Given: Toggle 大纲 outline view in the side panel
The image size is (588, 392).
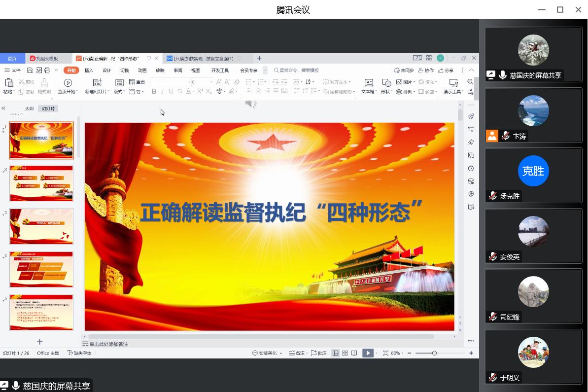Looking at the screenshot, I should point(30,108).
